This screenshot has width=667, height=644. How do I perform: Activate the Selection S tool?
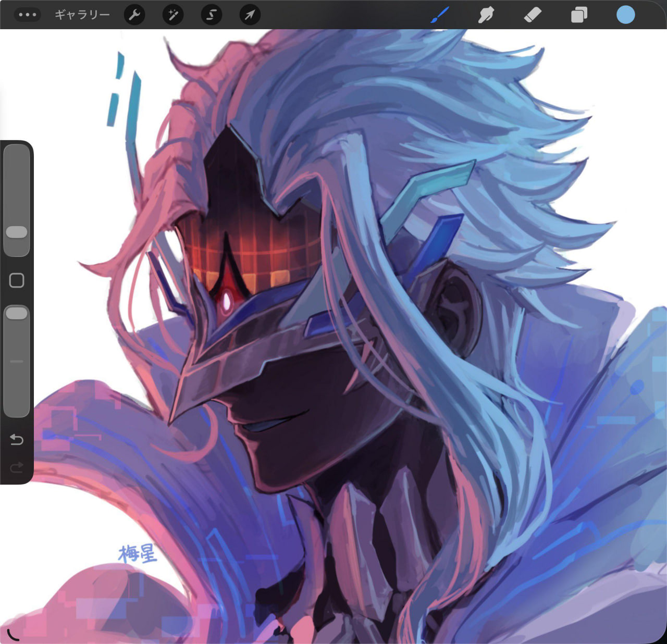tap(212, 15)
